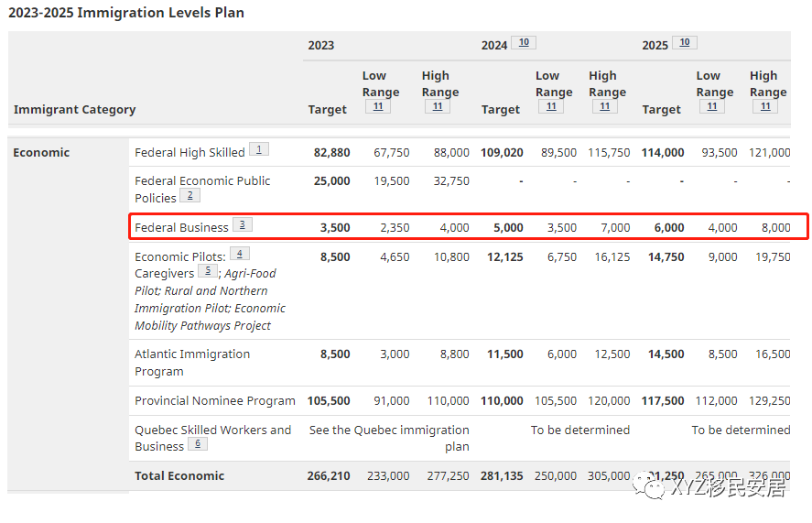812x523 pixels.
Task: Click the '2023' year column header
Action: pyautogui.click(x=321, y=45)
